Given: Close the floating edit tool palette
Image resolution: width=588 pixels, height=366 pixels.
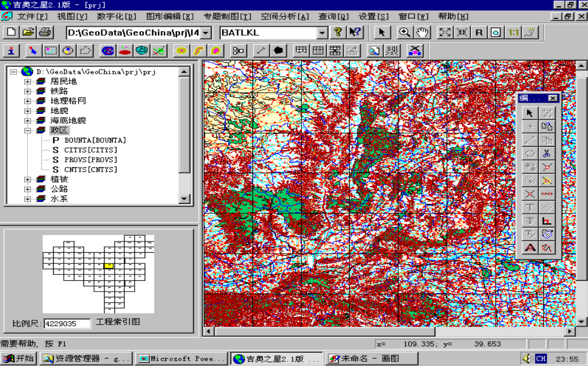Looking at the screenshot, I should pos(552,98).
